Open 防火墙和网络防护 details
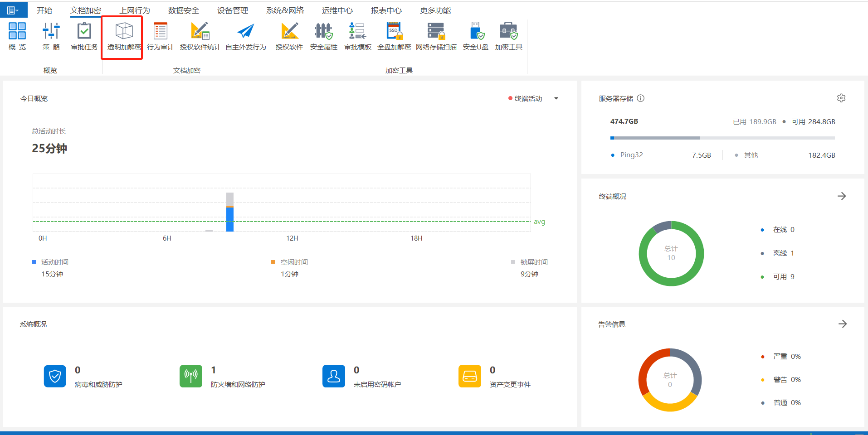868x435 pixels. tap(238, 385)
